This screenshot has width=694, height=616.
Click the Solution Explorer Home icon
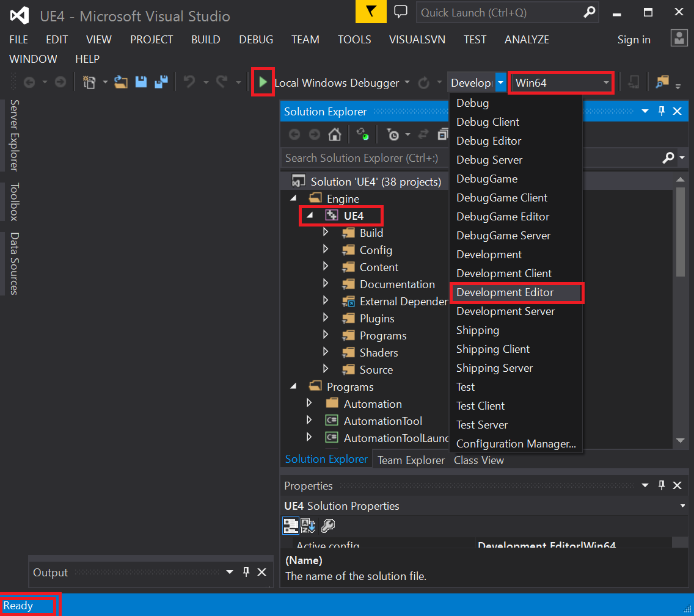335,134
